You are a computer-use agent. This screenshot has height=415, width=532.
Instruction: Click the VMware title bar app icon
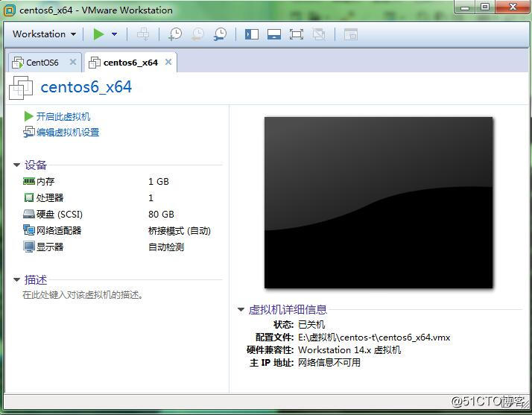click(10, 10)
